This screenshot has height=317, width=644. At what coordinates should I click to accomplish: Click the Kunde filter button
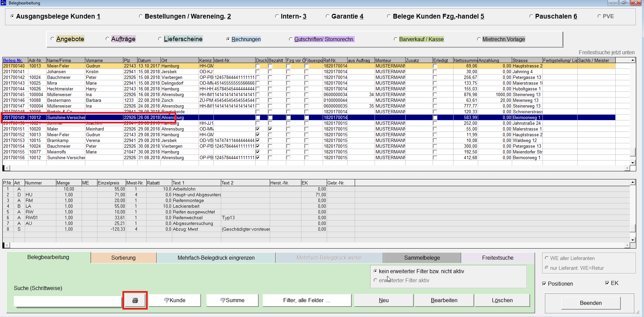pyautogui.click(x=175, y=300)
